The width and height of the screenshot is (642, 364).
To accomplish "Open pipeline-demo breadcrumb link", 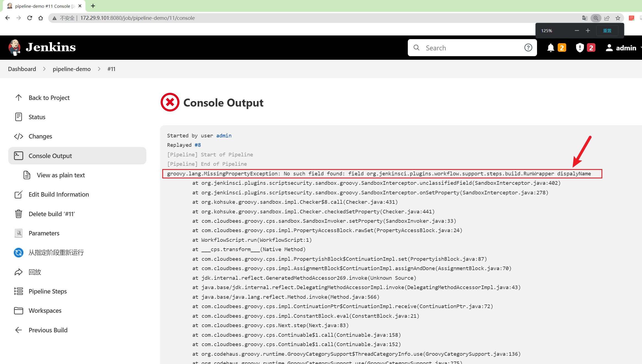I will pos(72,69).
